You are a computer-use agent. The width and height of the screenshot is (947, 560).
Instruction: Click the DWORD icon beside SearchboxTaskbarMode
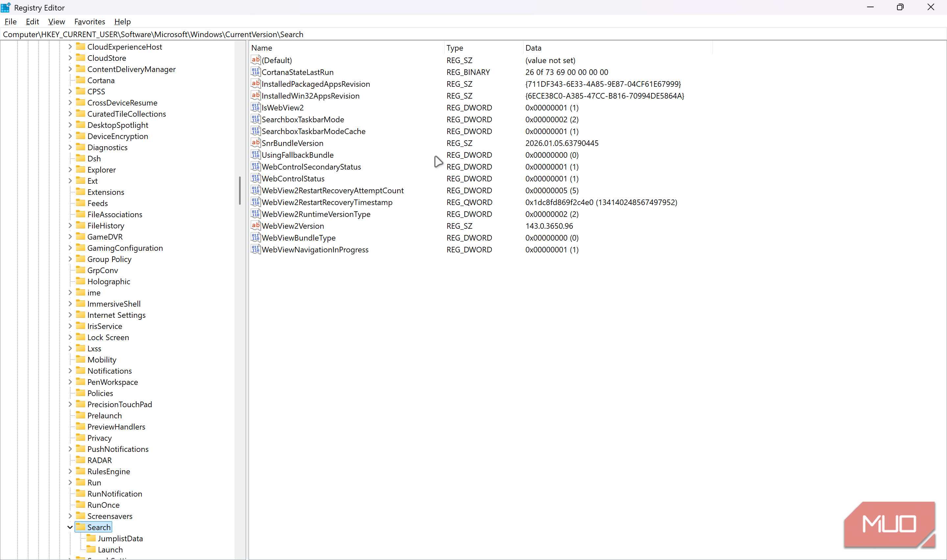click(x=255, y=119)
